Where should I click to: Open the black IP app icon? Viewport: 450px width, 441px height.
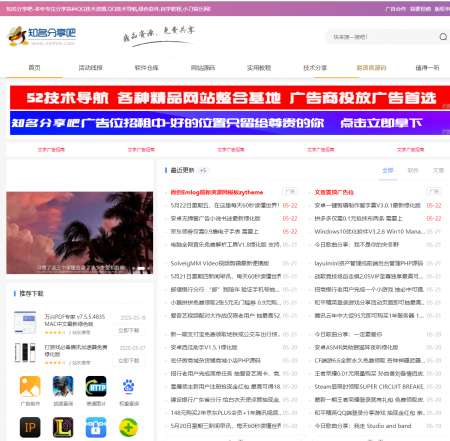pos(30,427)
